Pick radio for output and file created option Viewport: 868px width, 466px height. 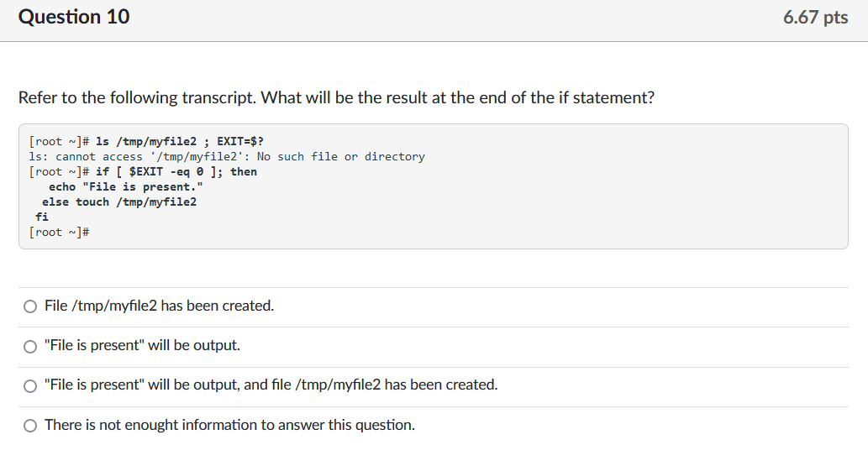(x=30, y=385)
